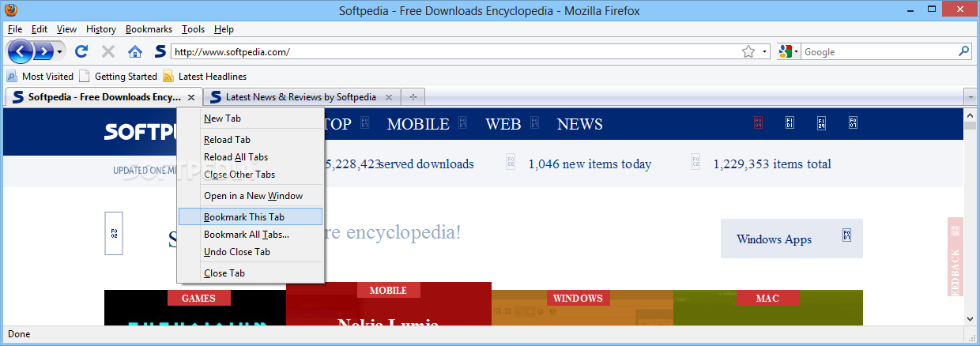The width and height of the screenshot is (980, 346).
Task: Open the Tools menu
Action: tap(193, 29)
